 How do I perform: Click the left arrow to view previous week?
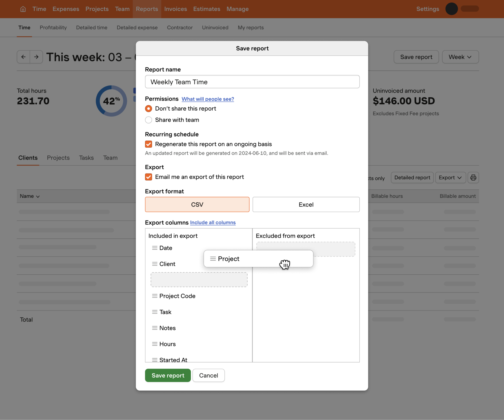point(23,57)
